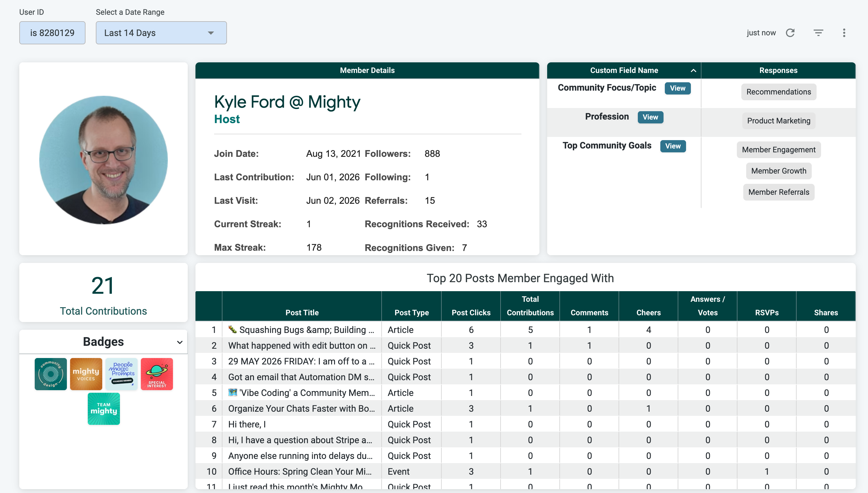Screen dimensions: 868x493
Task: Select post 'Organize Your Chats Faster with Bo...'
Action: 302,409
